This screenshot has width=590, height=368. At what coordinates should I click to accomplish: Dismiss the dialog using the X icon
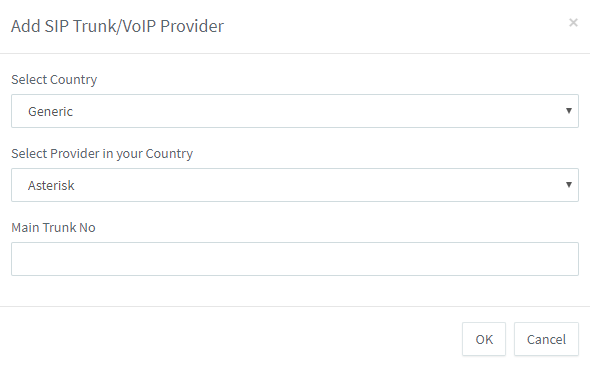click(x=573, y=23)
